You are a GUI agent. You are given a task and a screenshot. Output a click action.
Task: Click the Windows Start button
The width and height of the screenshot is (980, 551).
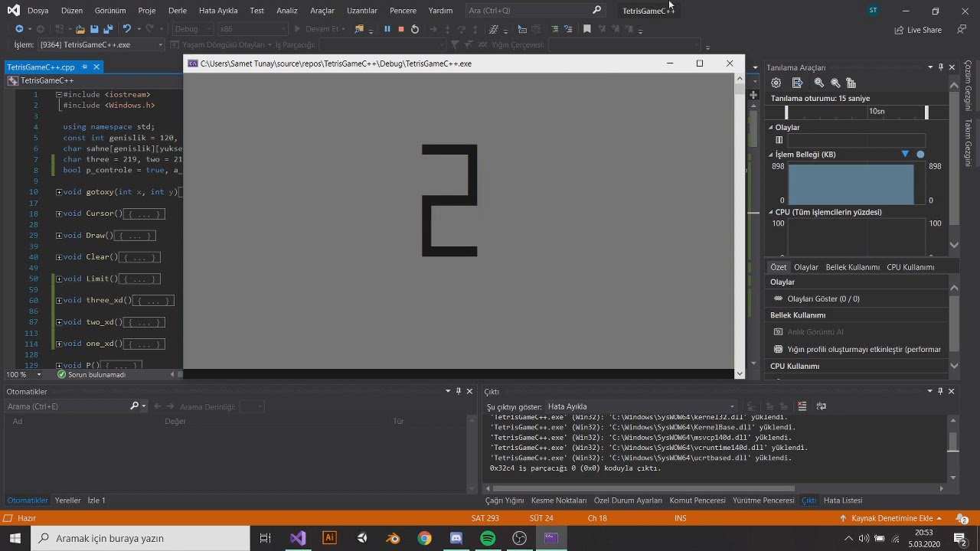15,538
